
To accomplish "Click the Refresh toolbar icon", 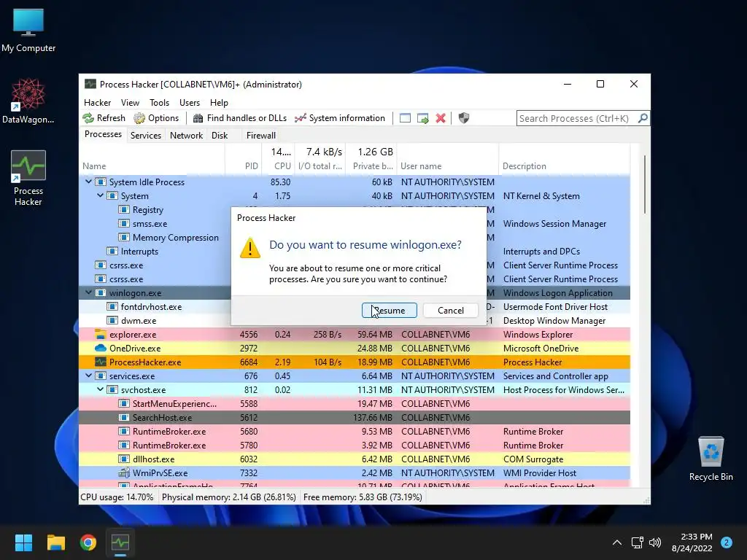I will coord(88,118).
